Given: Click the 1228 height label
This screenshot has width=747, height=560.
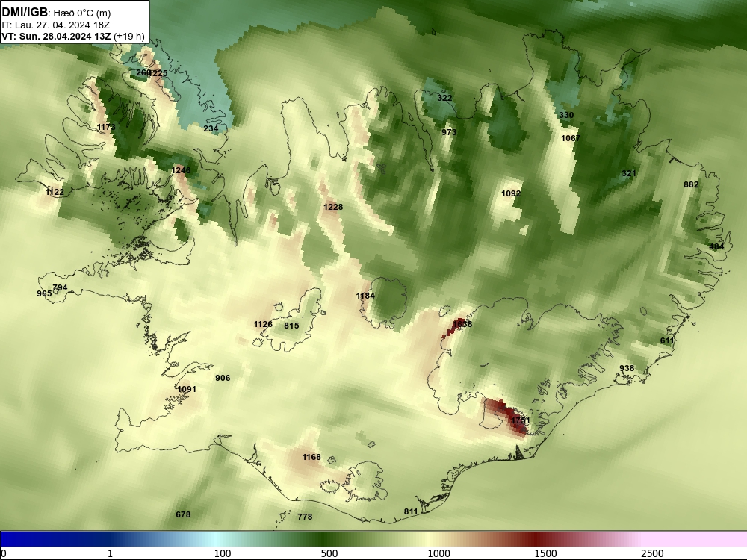Looking at the screenshot, I should point(333,207).
